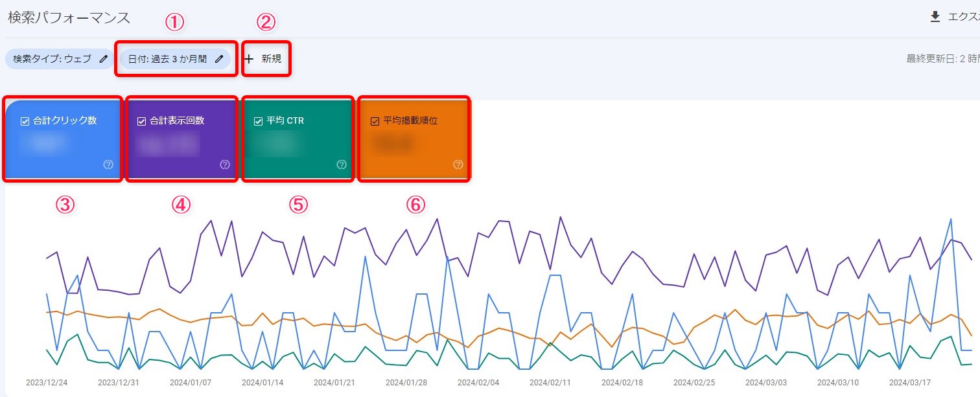
Task: Toggle the 平均掲載順位 checkbox
Action: point(375,121)
